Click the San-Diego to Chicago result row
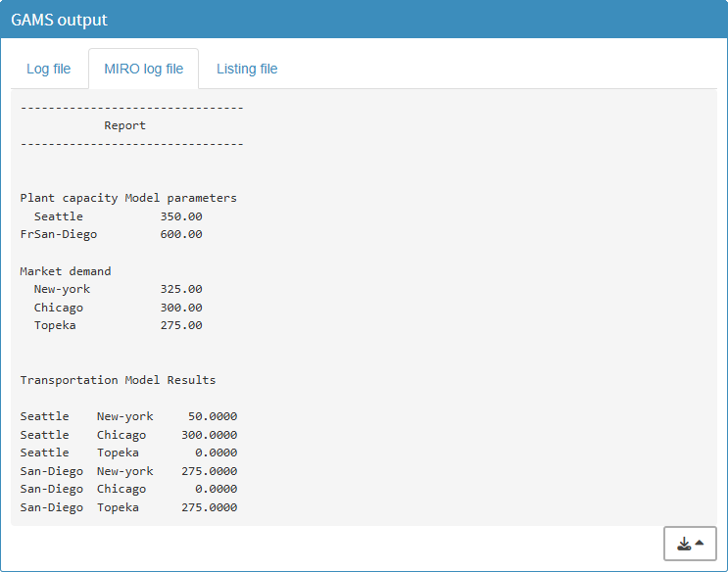The image size is (728, 572). pyautogui.click(x=128, y=489)
